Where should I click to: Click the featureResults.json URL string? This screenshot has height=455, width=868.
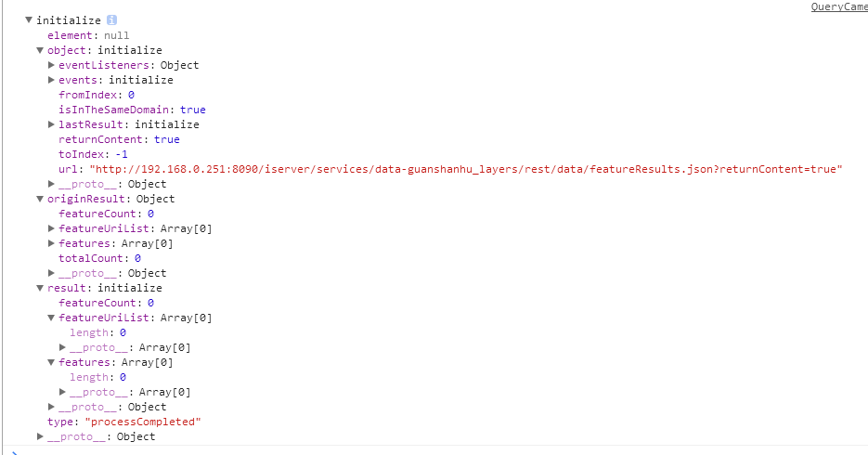click(x=465, y=169)
